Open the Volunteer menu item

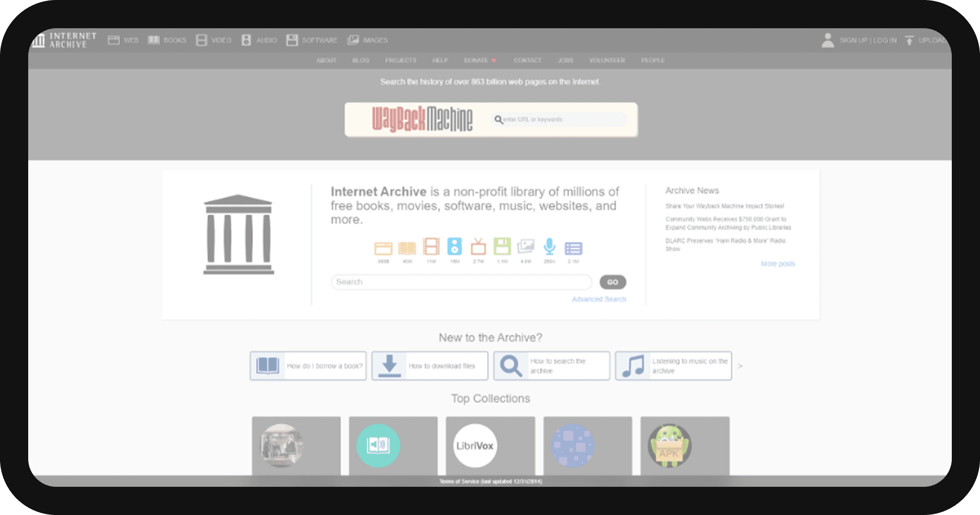607,61
